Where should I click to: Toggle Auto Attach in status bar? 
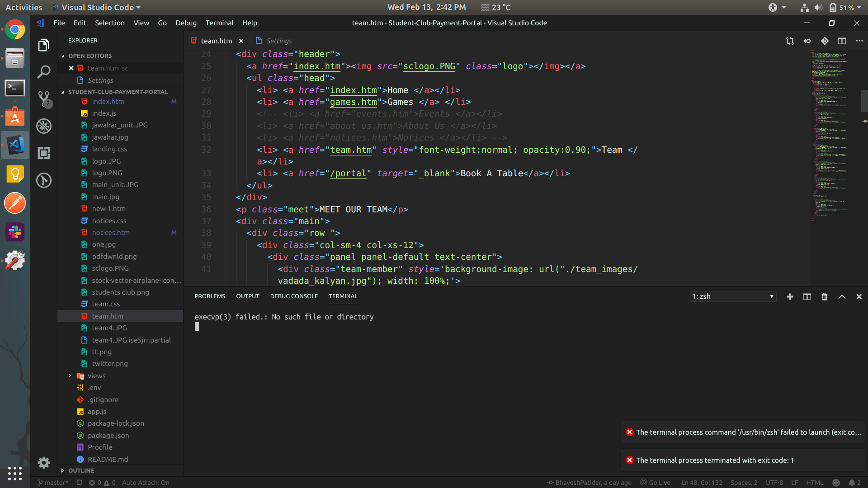pyautogui.click(x=146, y=483)
